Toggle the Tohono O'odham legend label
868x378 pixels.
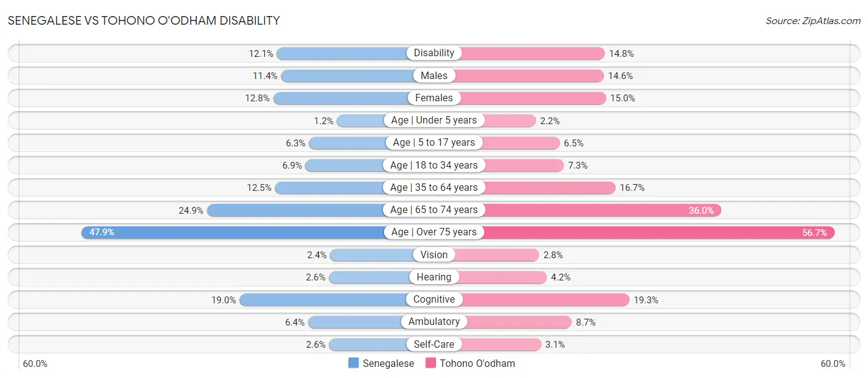477,363
